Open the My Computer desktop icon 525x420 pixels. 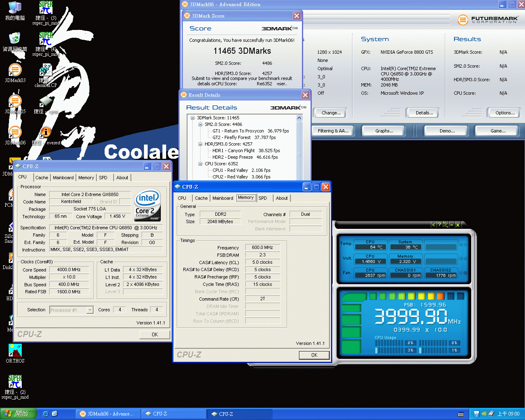tap(15, 11)
